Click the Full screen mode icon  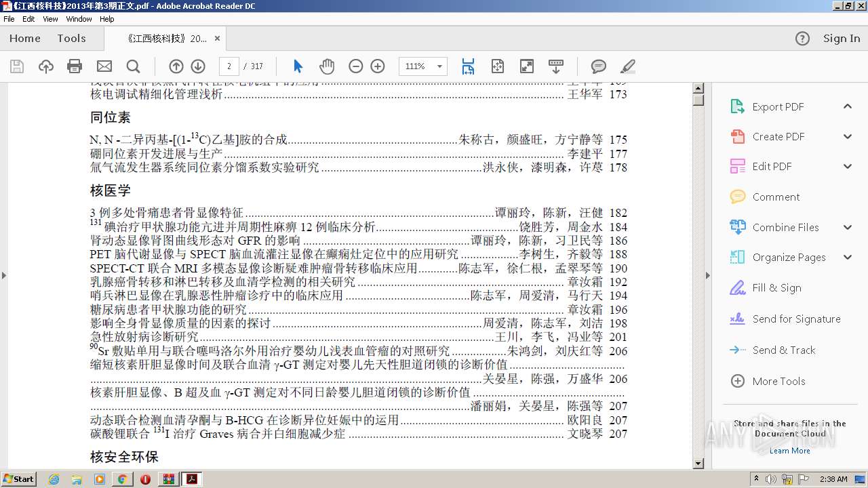(526, 66)
